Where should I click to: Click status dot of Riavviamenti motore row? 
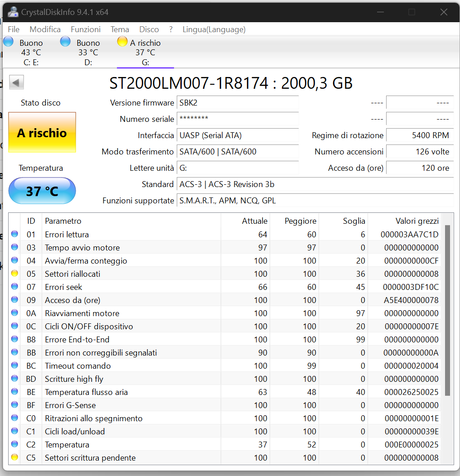pyautogui.click(x=15, y=313)
